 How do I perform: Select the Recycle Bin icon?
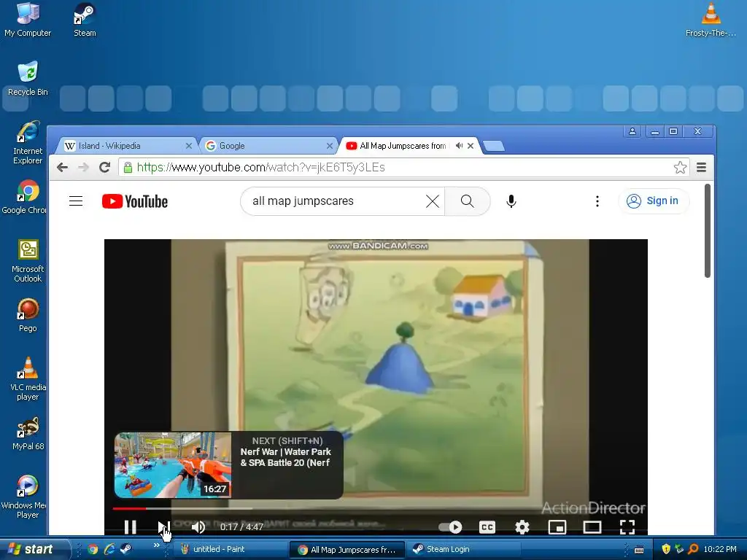pyautogui.click(x=28, y=79)
